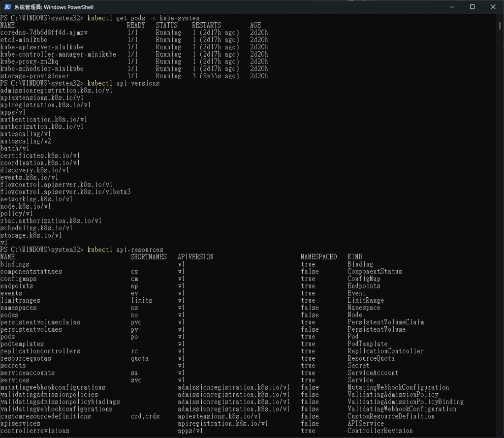Click the 'crd,crds' shortname entry

145,416
